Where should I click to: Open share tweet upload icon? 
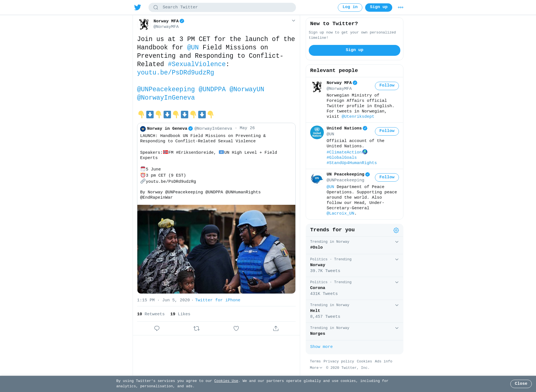(x=276, y=328)
